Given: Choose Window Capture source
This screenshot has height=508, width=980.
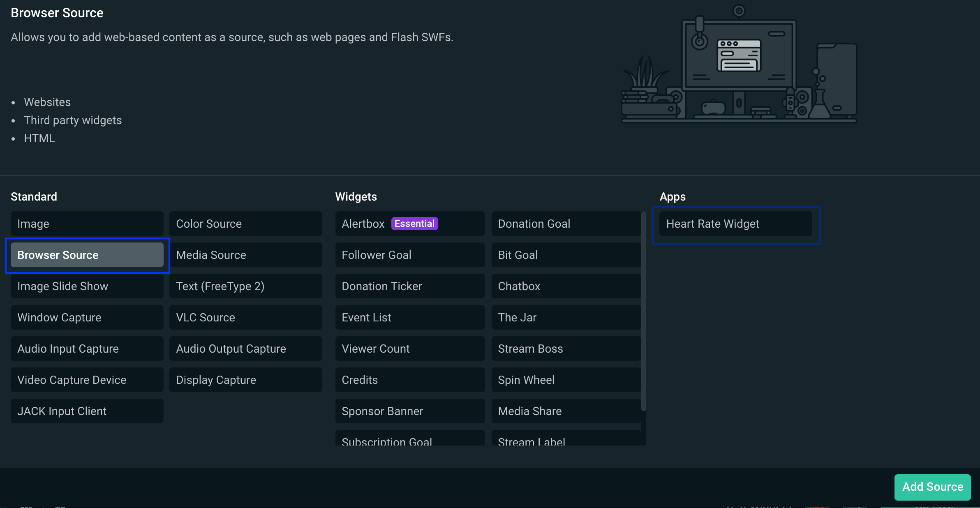Looking at the screenshot, I should (x=87, y=317).
